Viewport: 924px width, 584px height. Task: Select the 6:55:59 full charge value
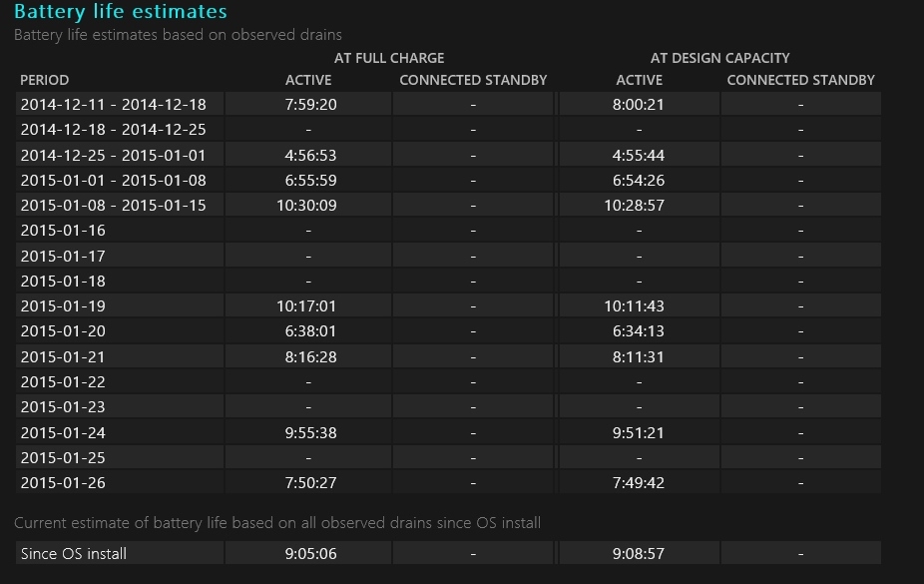point(308,181)
